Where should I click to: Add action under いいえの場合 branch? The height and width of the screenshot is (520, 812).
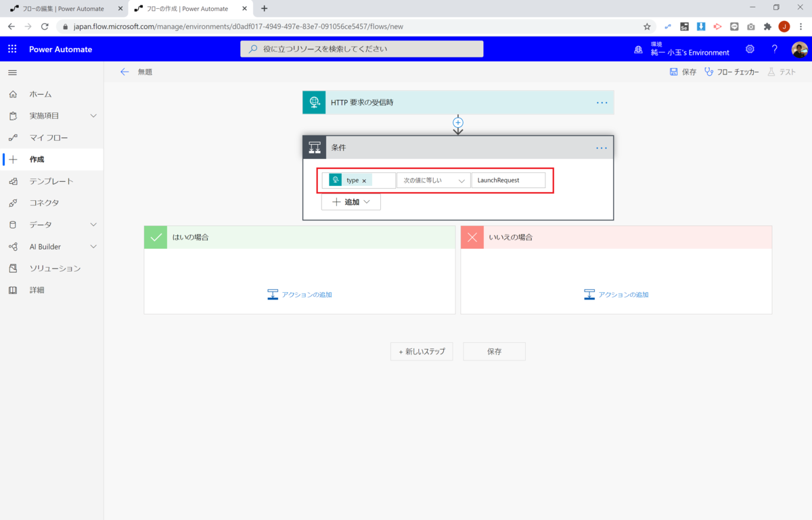(x=616, y=294)
